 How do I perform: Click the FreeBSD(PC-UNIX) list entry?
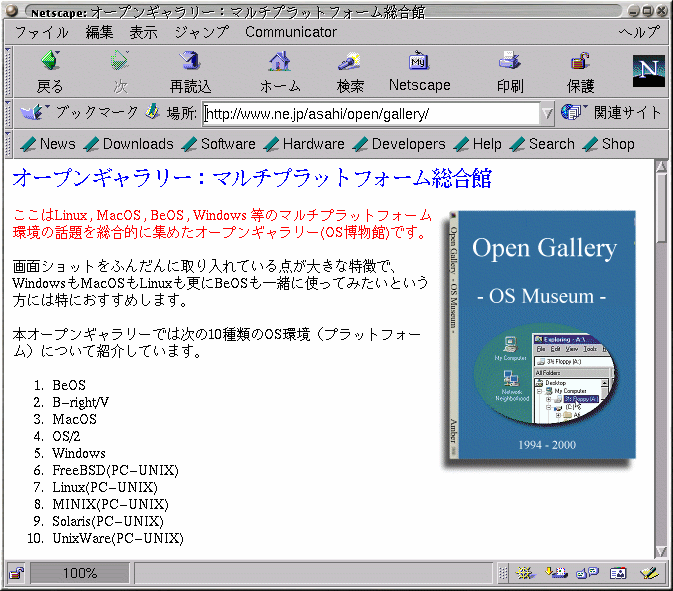pyautogui.click(x=115, y=470)
